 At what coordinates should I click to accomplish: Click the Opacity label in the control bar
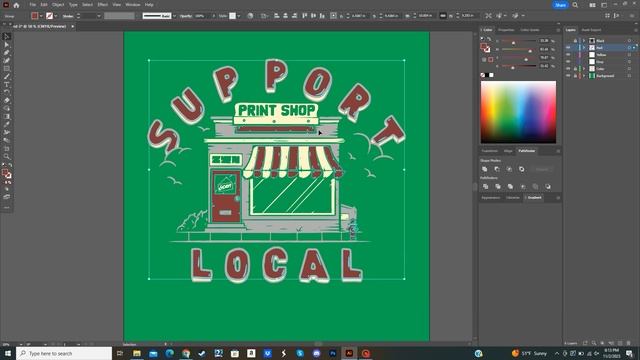(x=186, y=16)
